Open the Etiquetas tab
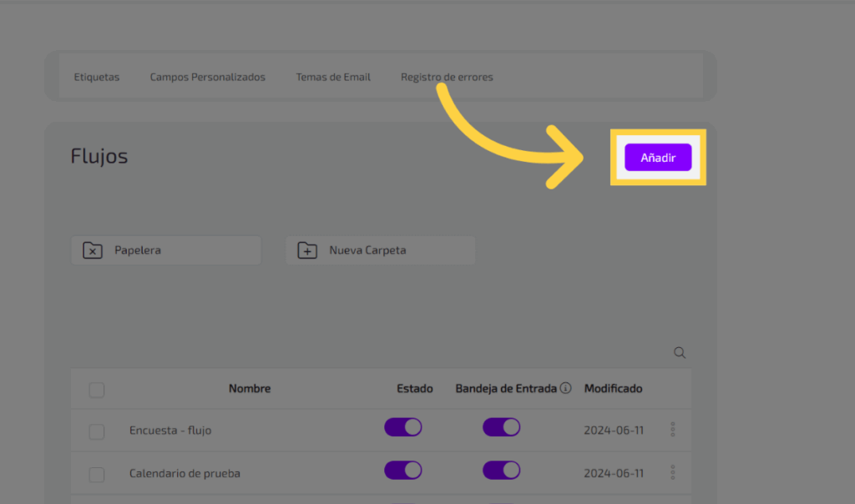Viewport: 855px width, 504px height. coord(97,77)
